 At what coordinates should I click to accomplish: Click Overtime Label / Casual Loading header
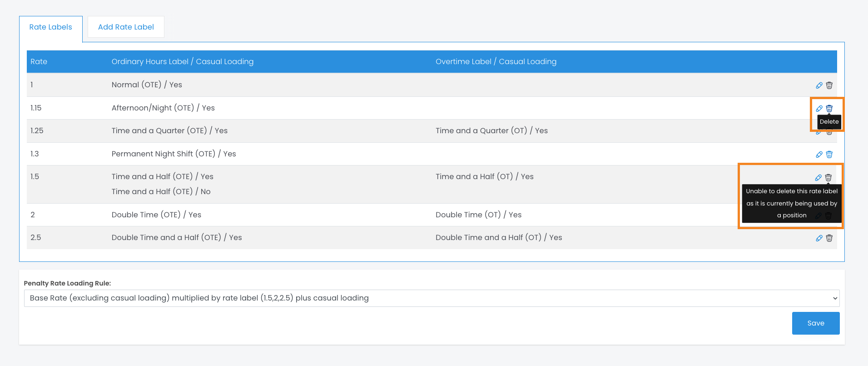click(x=496, y=62)
